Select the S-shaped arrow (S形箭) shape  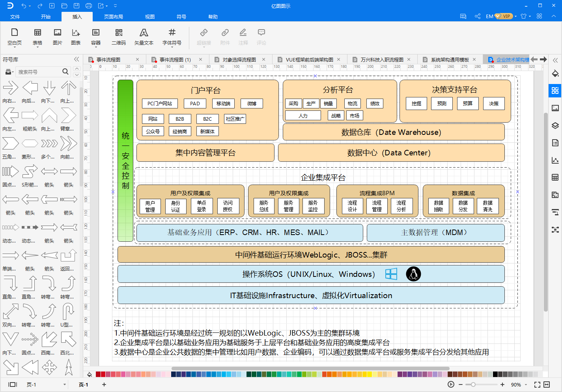pyautogui.click(x=30, y=172)
